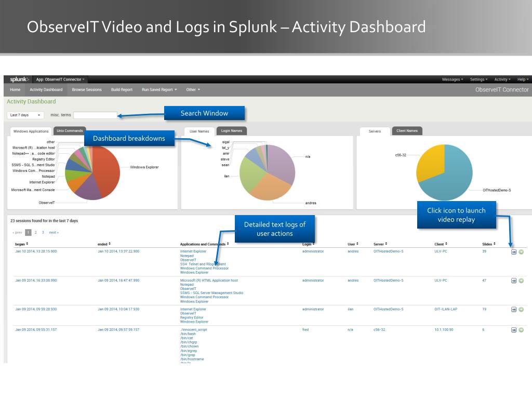Click green arrow icon on Jan 09 16:33:08 row
This screenshot has height=399, width=532.
coord(521,281)
